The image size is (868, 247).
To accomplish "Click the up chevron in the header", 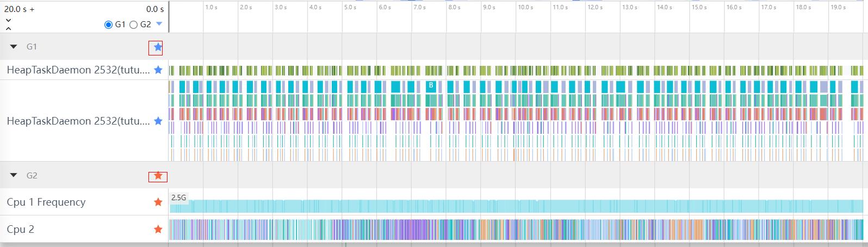I will (8, 28).
